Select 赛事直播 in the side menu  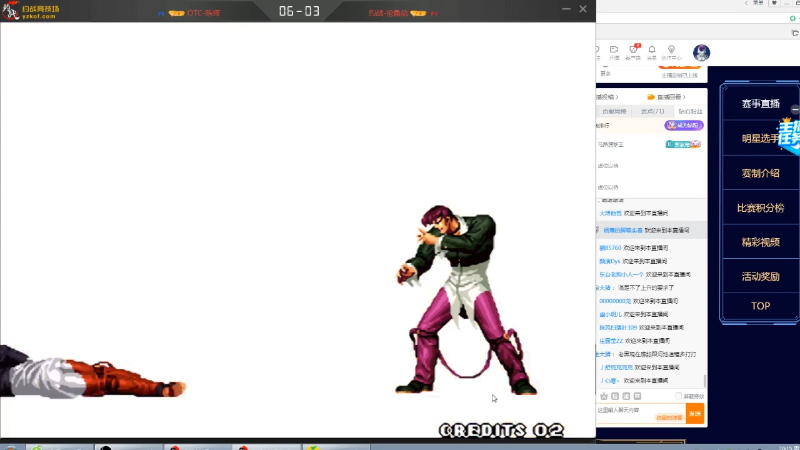760,104
